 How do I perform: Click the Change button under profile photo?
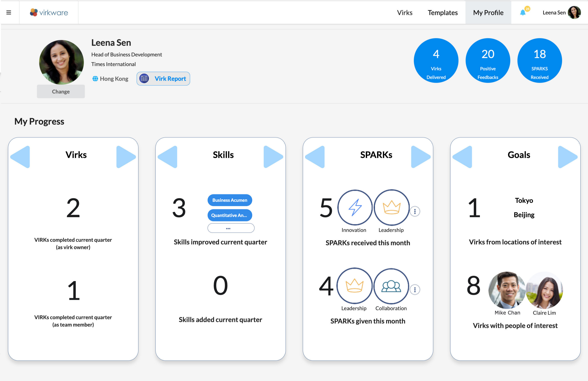click(x=61, y=91)
